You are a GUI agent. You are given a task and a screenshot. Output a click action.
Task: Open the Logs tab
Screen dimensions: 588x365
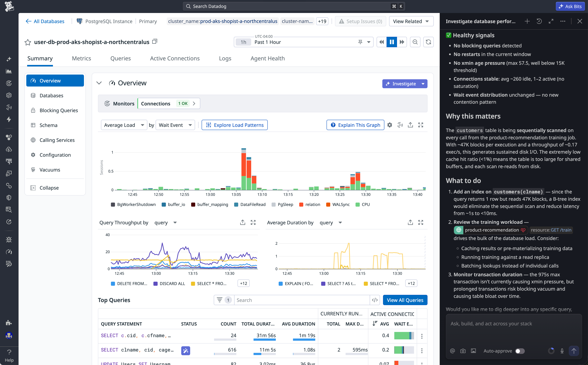tap(225, 58)
